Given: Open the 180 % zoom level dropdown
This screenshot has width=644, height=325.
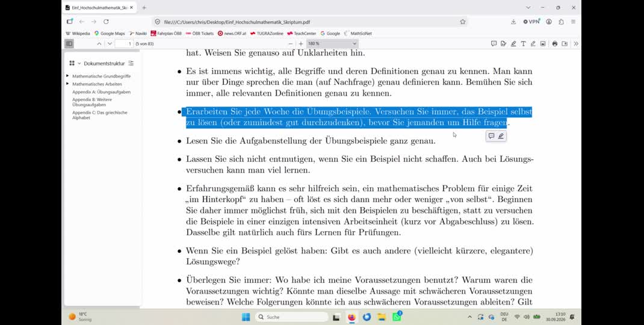Looking at the screenshot, I should pyautogui.click(x=332, y=43).
